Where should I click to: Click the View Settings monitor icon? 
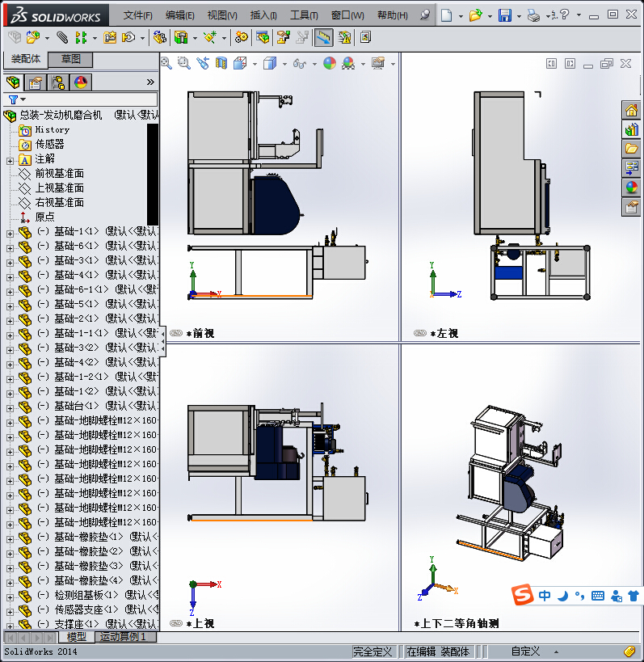pyautogui.click(x=378, y=63)
